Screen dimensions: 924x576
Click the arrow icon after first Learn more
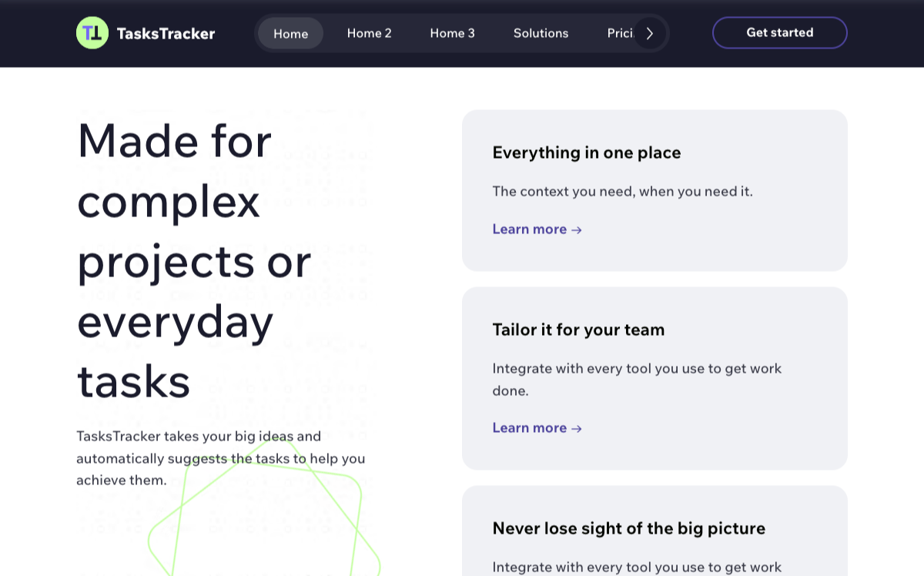[x=577, y=229]
